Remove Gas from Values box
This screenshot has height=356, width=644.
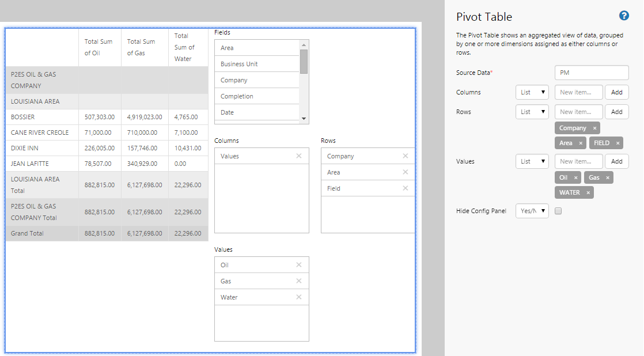(x=298, y=281)
